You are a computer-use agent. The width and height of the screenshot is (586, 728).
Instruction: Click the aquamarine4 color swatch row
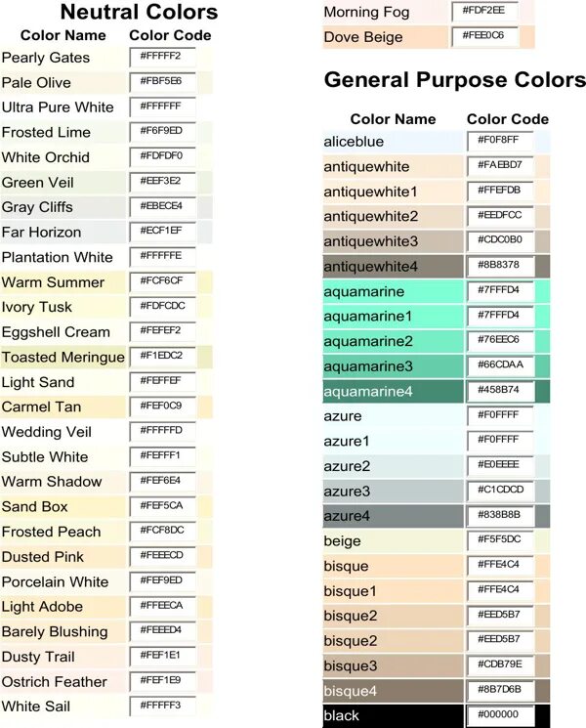(x=437, y=392)
